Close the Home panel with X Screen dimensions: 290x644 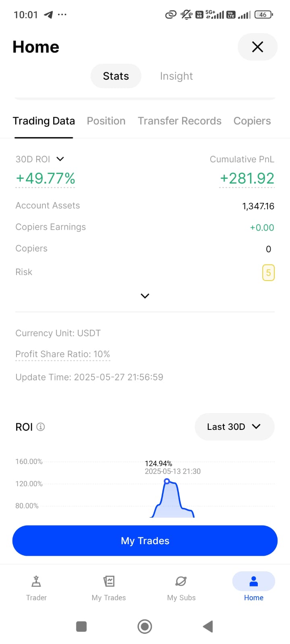[257, 47]
